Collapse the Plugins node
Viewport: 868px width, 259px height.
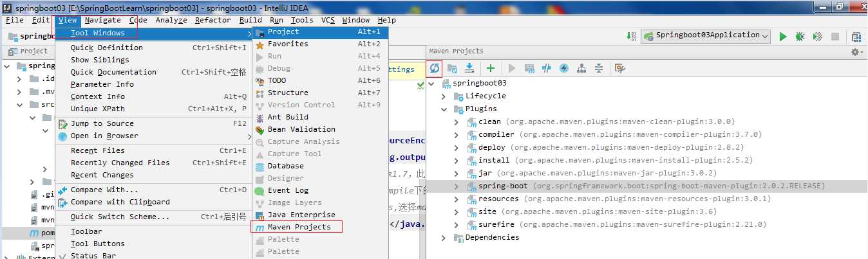[x=444, y=109]
